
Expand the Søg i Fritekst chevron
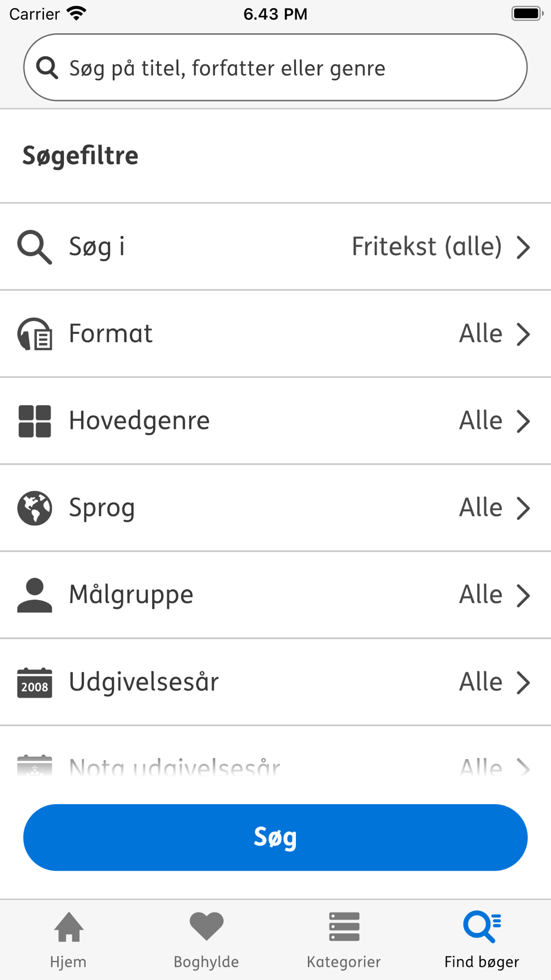[523, 247]
